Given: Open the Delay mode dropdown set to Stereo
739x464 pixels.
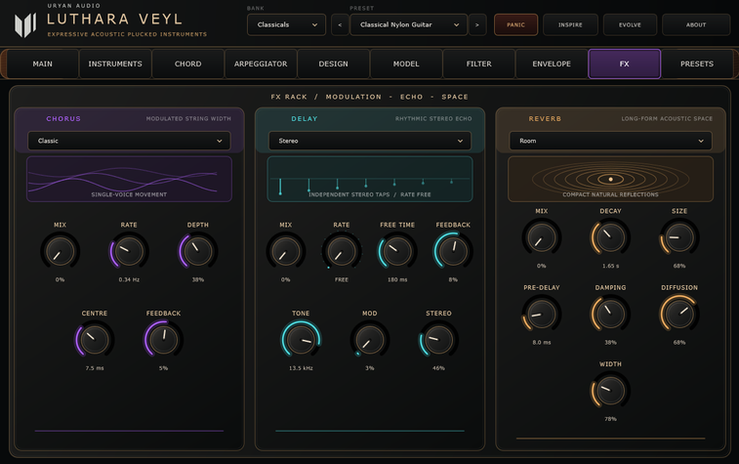Looking at the screenshot, I should (x=370, y=141).
